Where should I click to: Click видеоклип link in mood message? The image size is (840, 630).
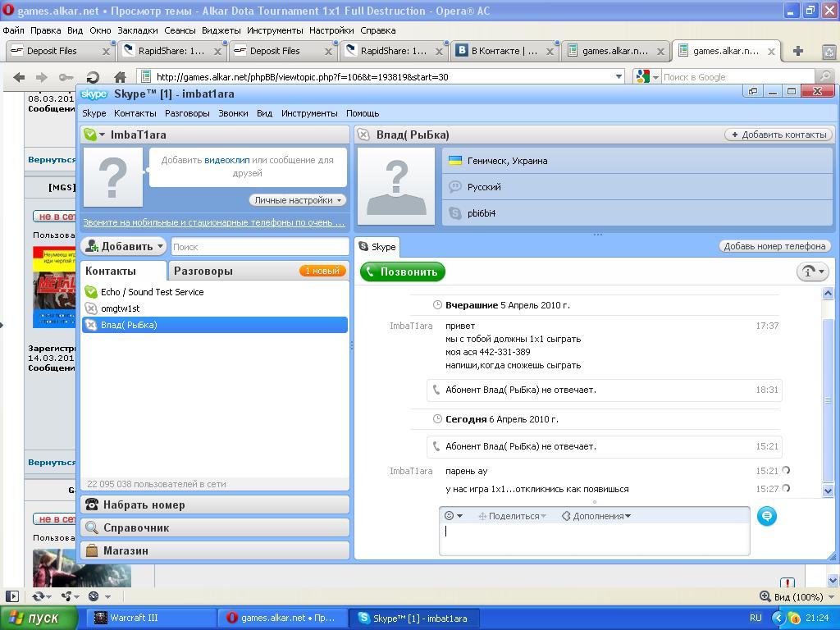(x=226, y=160)
